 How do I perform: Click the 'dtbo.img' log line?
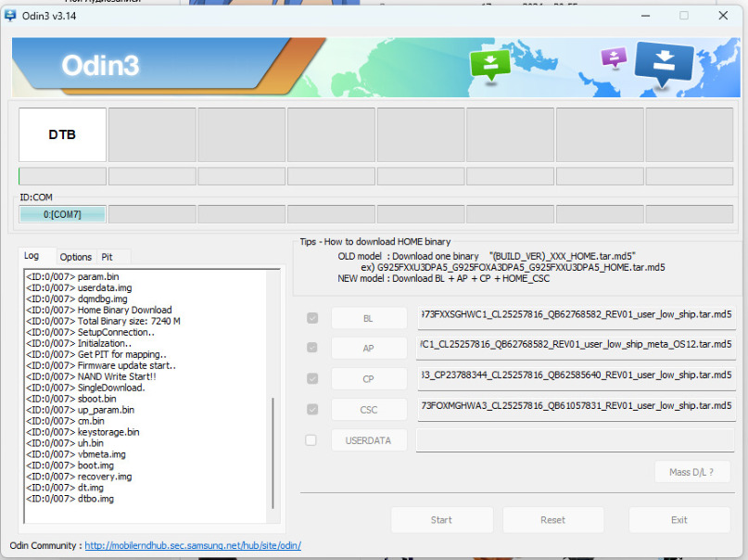70,499
